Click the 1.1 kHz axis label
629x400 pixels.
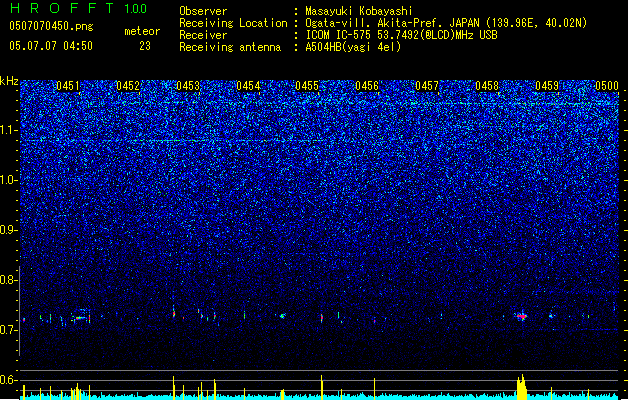pos(9,130)
